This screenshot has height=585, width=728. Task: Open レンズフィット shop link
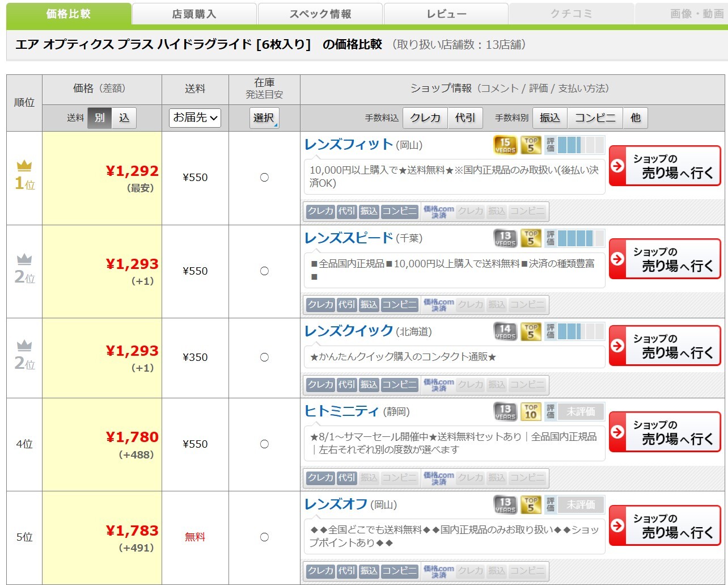349,145
